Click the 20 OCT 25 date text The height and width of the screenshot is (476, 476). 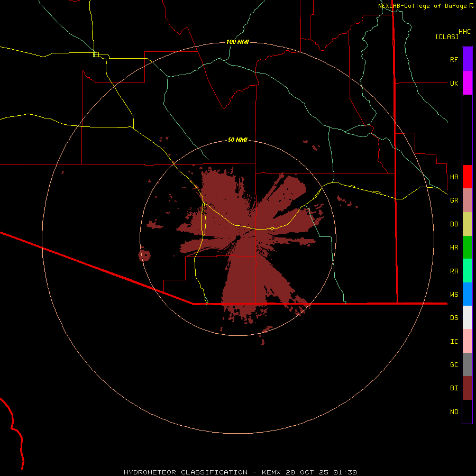307,472
